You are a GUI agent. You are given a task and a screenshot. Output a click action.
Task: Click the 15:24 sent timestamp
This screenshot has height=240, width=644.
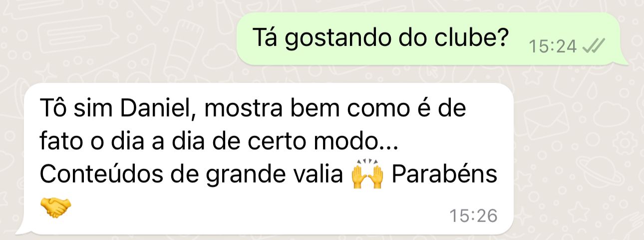coord(553,47)
